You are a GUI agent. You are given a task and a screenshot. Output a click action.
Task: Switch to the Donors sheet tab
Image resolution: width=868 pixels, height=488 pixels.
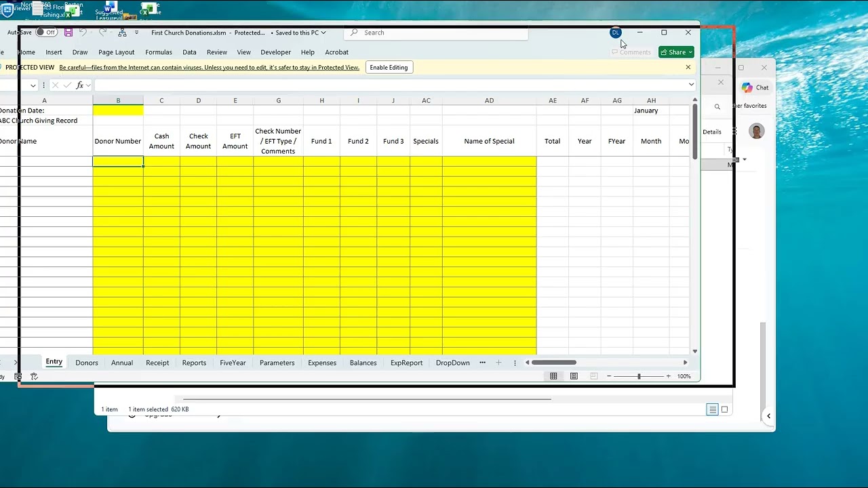(x=87, y=363)
